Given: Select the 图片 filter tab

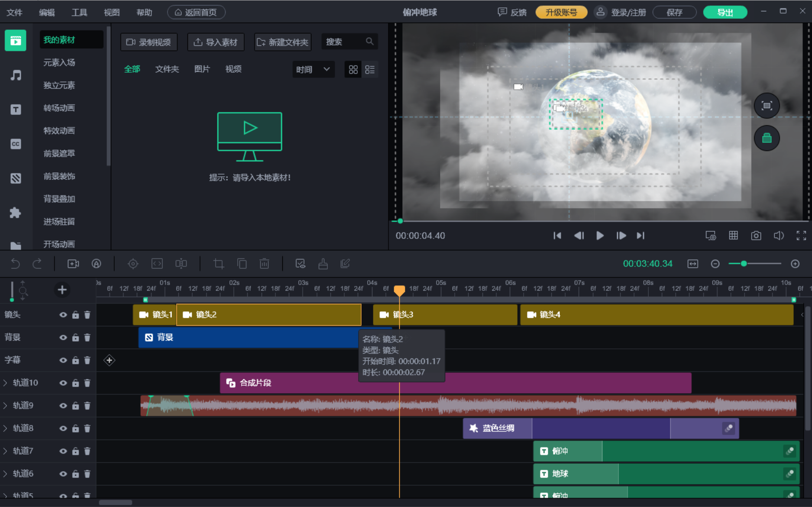Looking at the screenshot, I should point(202,69).
